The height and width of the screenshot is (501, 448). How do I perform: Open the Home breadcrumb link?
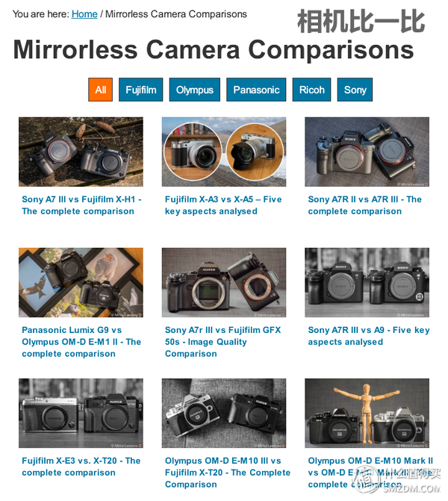click(x=84, y=14)
